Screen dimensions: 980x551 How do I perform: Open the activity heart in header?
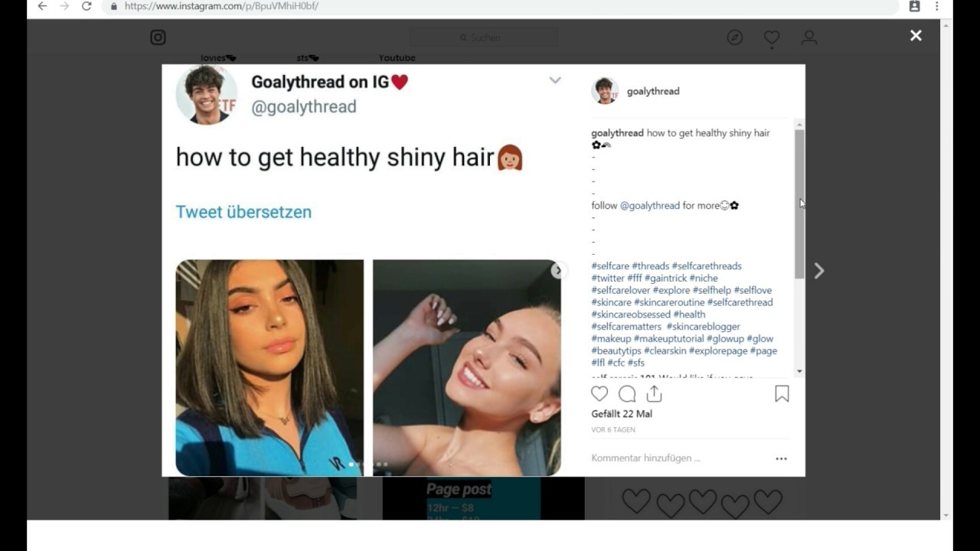coord(772,37)
